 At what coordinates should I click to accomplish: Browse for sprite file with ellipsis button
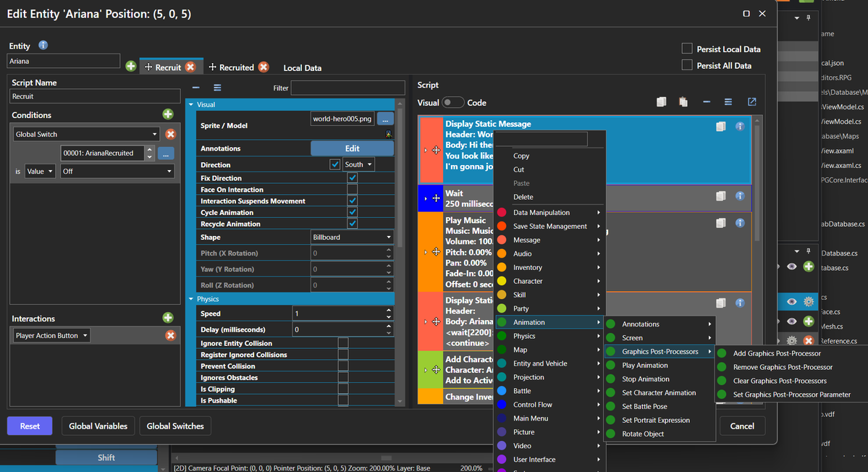point(385,119)
